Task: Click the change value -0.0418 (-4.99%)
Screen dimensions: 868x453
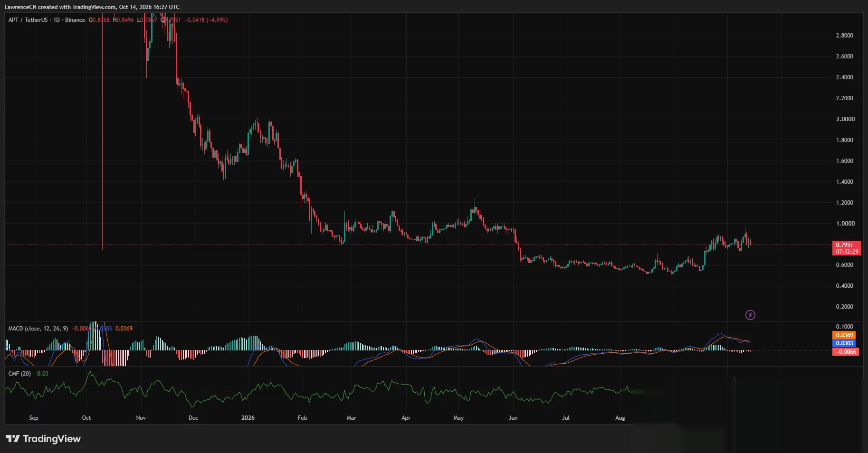Action: point(206,20)
